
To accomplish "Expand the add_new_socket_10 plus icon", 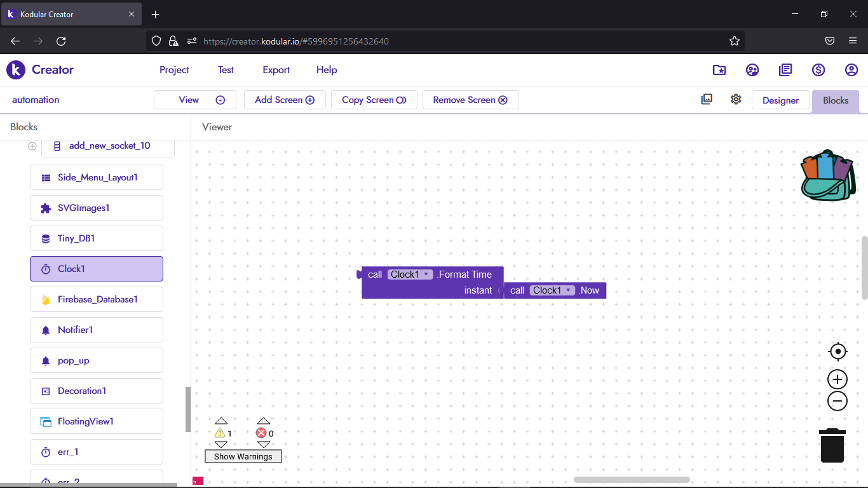I will pyautogui.click(x=32, y=146).
